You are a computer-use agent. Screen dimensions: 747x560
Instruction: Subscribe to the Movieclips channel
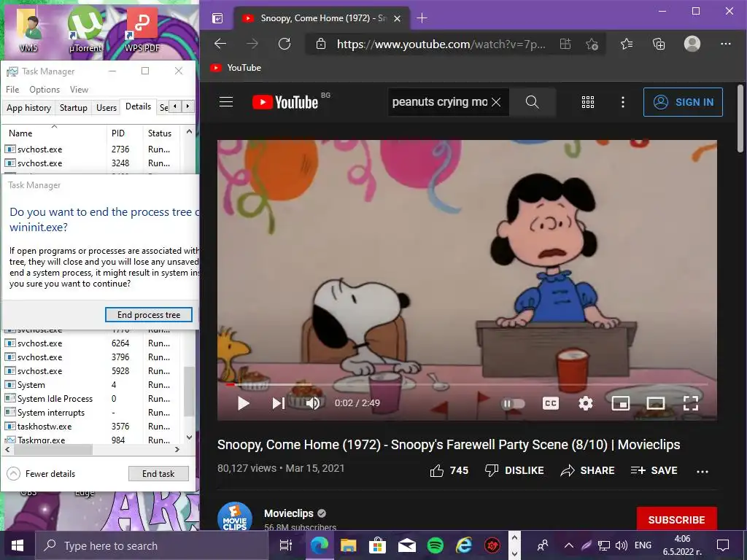coord(676,519)
